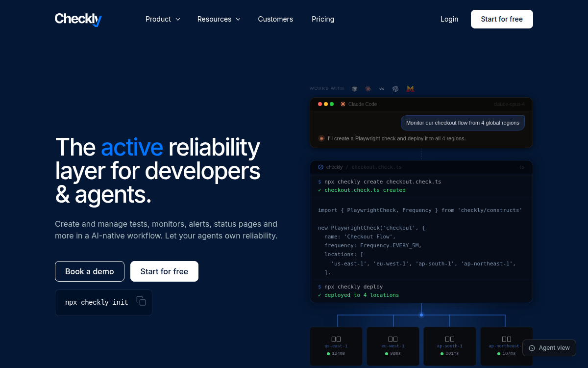Select the ap-south-1 region card
This screenshot has height=368, width=588.
pyautogui.click(x=450, y=346)
